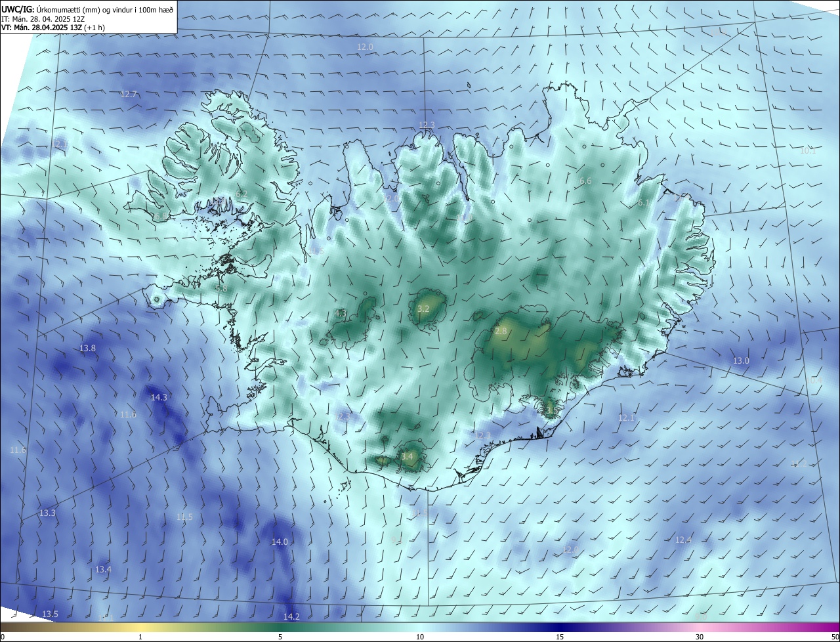The image size is (840, 642).
Task: Click the 13.3 value label on the map
Action: 47,513
